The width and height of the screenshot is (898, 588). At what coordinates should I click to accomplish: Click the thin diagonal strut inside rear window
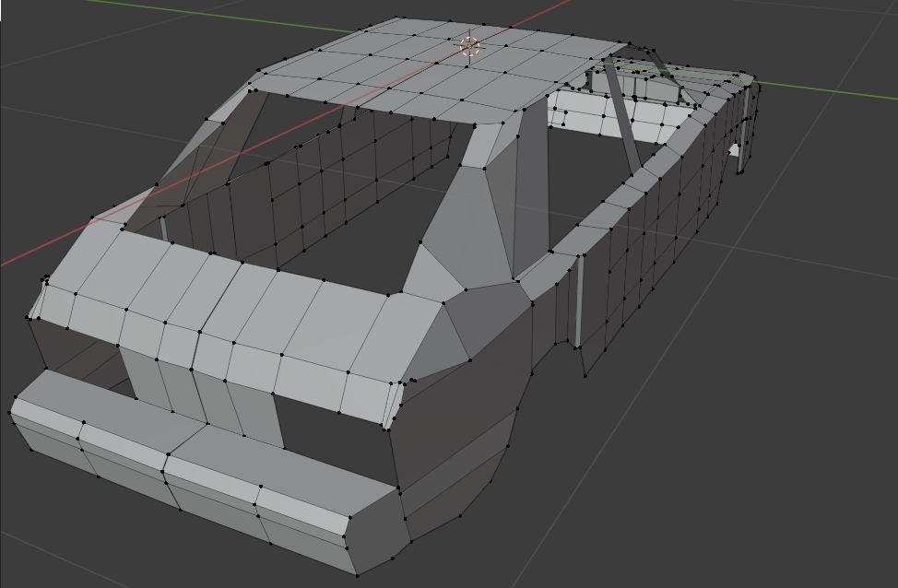coord(622,114)
